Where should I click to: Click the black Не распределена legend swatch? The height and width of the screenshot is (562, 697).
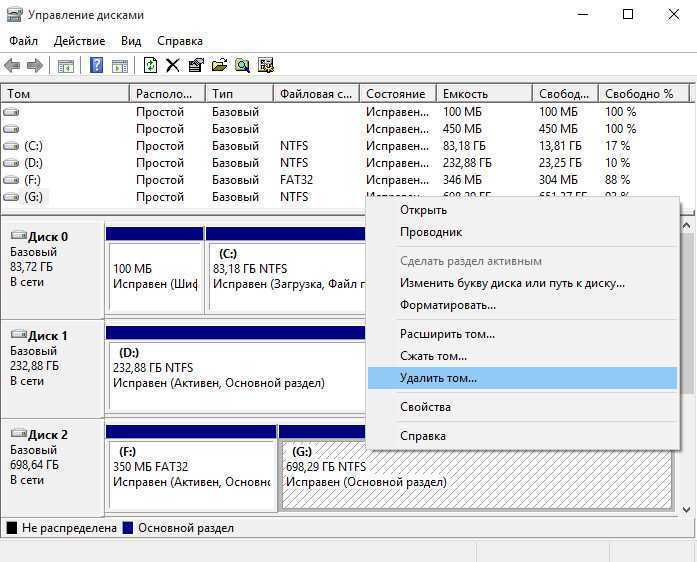[12, 528]
